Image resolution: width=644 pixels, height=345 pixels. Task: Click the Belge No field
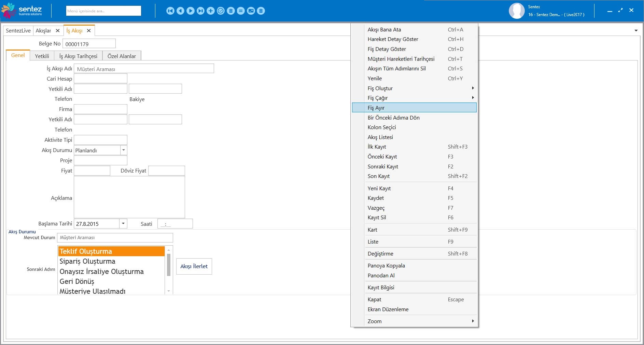(x=89, y=44)
